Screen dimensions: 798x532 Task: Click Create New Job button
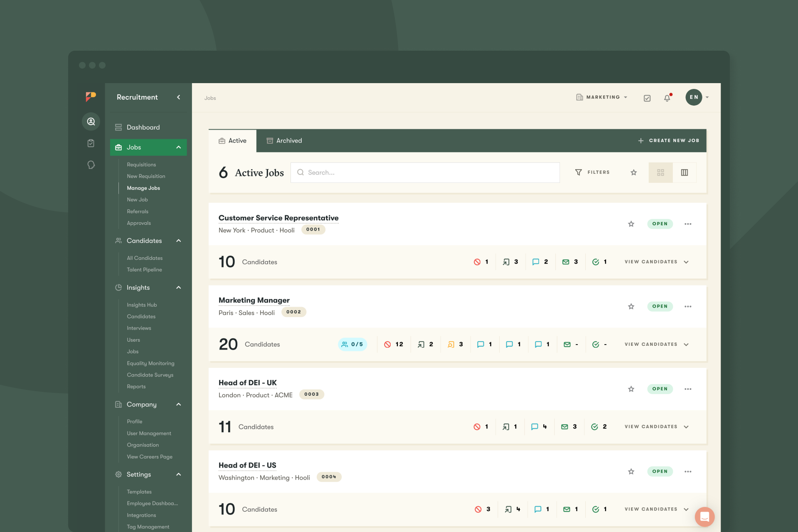(668, 141)
